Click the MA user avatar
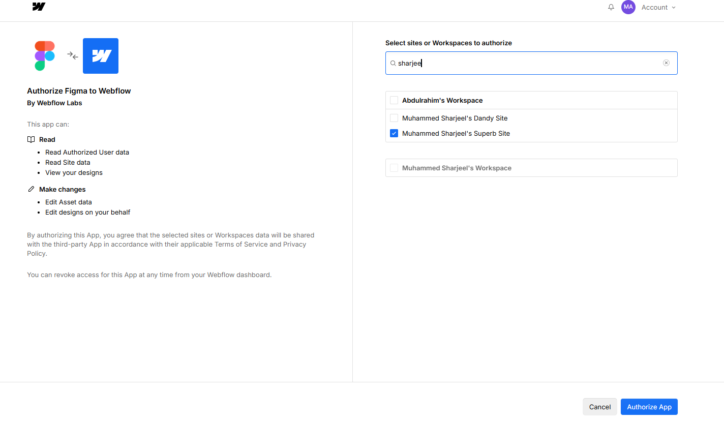Screen dimensions: 724x422 pyautogui.click(x=628, y=7)
